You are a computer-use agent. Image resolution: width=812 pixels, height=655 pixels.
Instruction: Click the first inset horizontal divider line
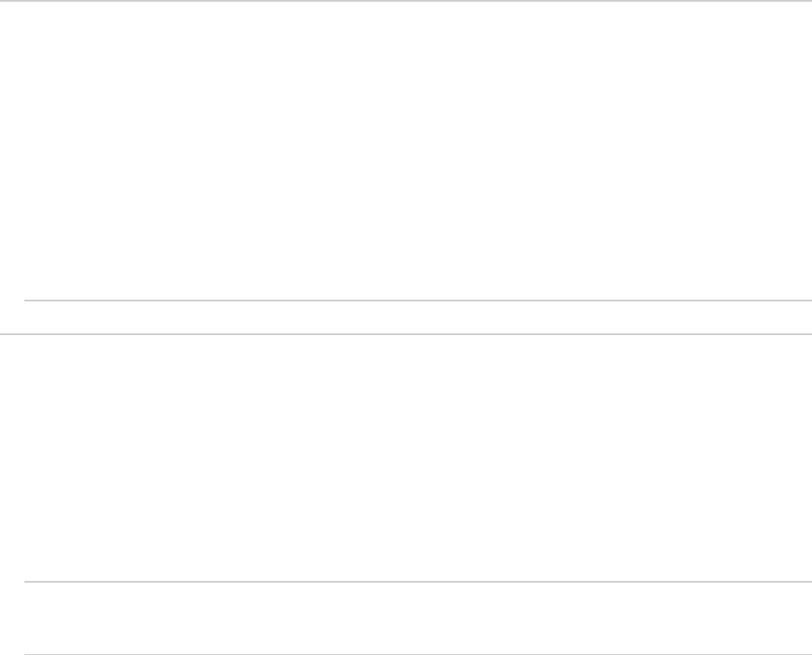pos(418,301)
